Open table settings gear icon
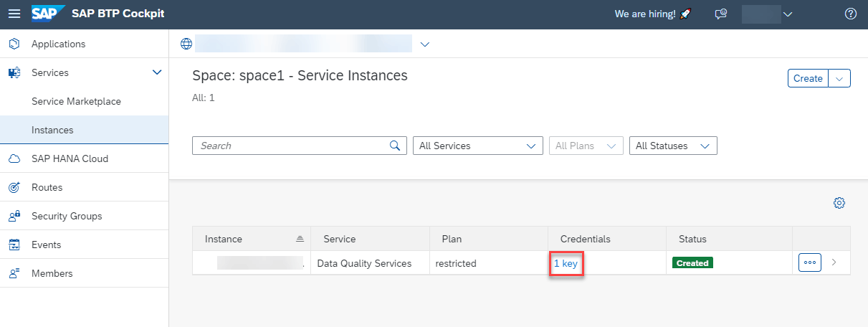This screenshot has height=327, width=868. [x=839, y=203]
